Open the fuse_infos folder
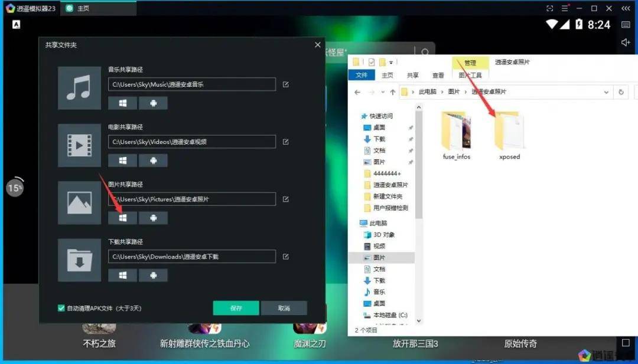 click(x=457, y=135)
